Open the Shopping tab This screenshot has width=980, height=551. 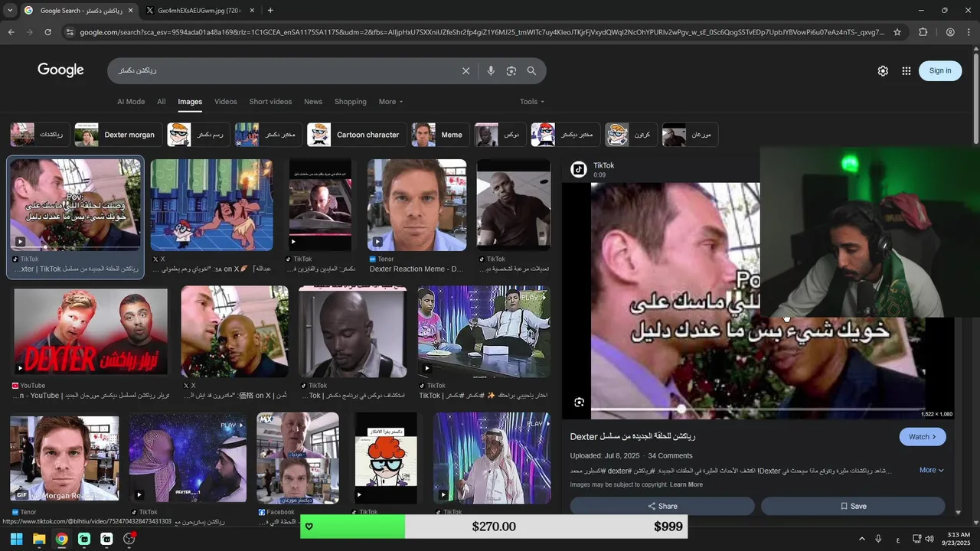351,102
